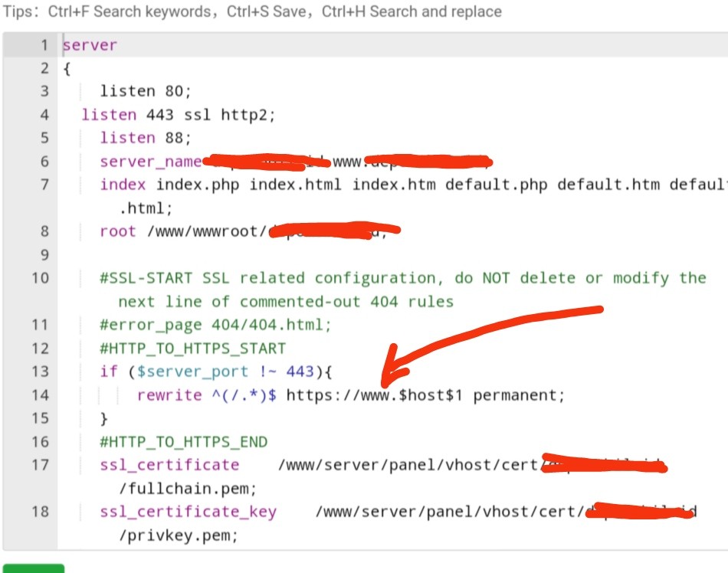728x573 pixels.
Task: Click '/fullchain.pem;' wrapped text
Action: (x=188, y=489)
